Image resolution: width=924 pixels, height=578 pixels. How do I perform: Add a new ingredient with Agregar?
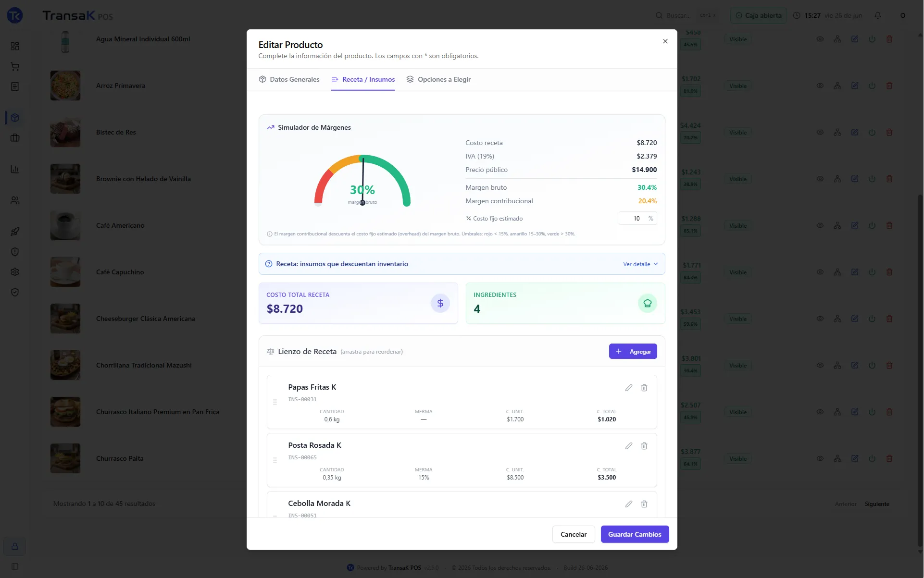pyautogui.click(x=633, y=352)
